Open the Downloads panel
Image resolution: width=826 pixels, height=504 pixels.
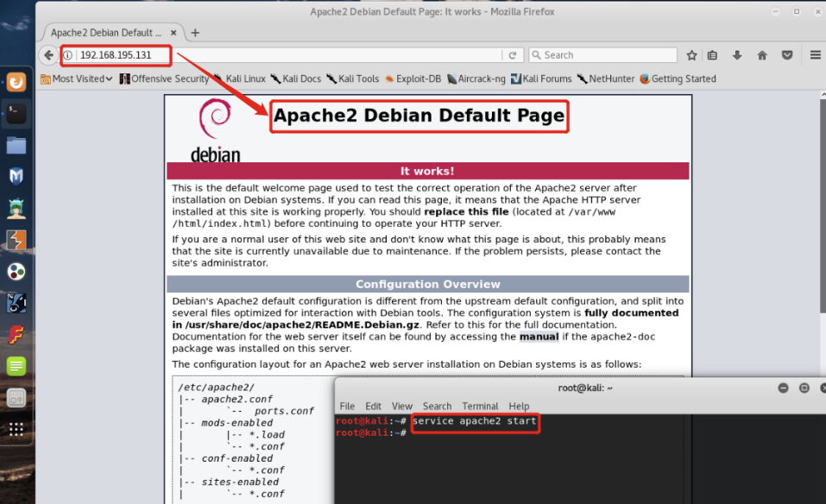737,55
